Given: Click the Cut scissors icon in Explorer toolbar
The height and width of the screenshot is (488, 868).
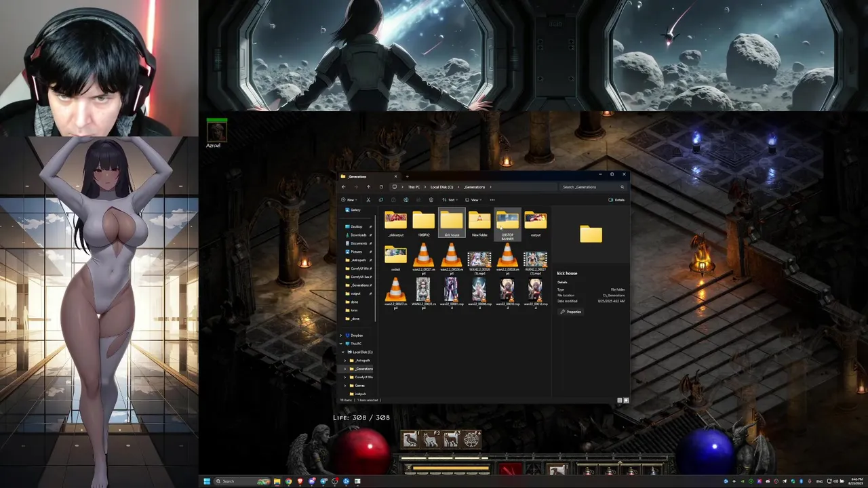Looking at the screenshot, I should point(368,200).
